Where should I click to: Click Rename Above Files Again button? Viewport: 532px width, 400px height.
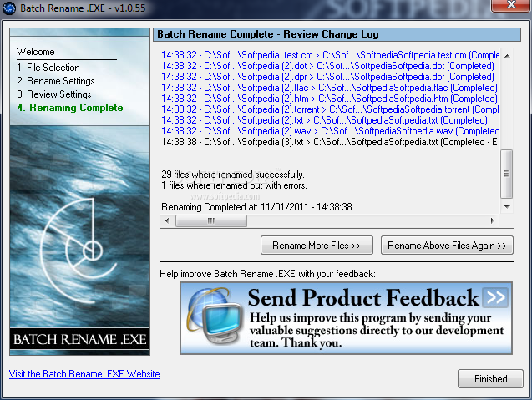[447, 246]
